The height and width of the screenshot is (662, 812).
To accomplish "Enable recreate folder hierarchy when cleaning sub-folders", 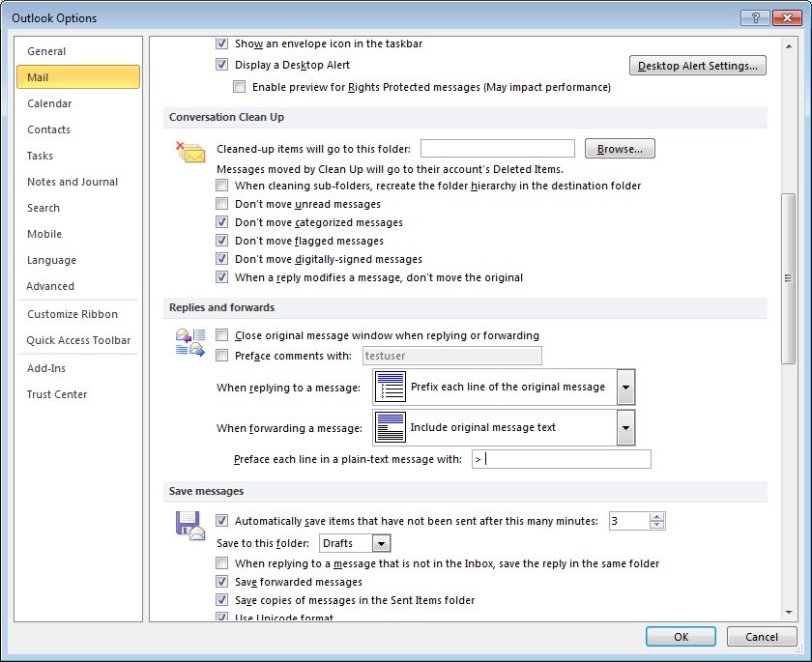I will [x=221, y=186].
